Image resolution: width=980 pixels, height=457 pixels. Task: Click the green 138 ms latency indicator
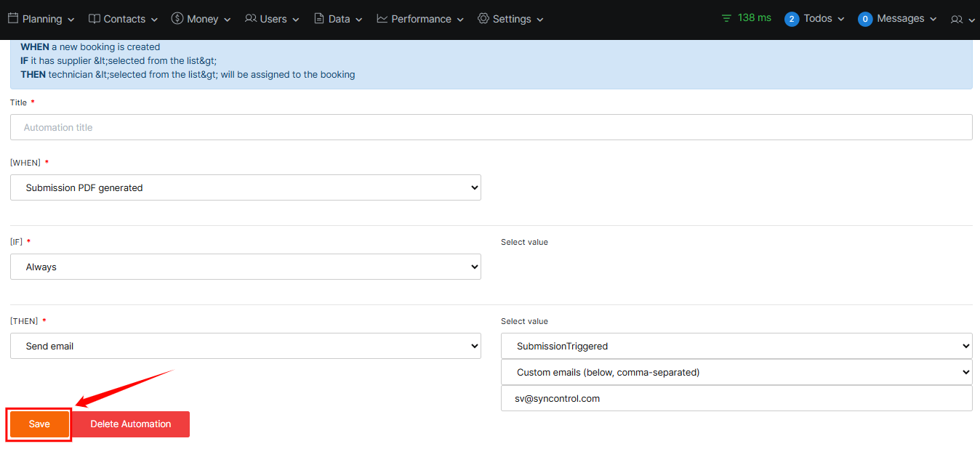point(746,18)
